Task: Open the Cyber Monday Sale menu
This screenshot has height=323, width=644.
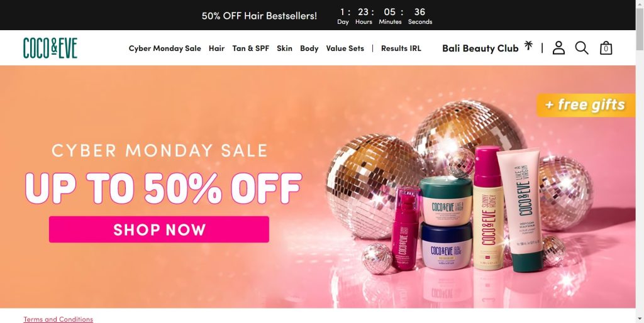Action: (165, 48)
